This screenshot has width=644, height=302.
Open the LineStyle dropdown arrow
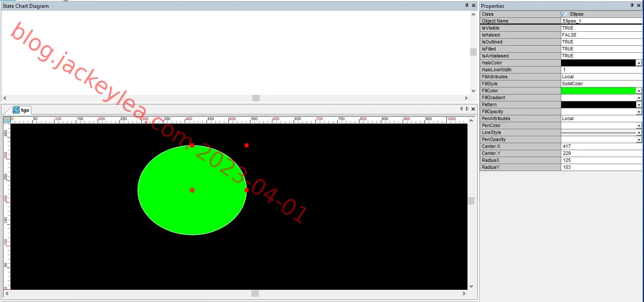[639, 133]
